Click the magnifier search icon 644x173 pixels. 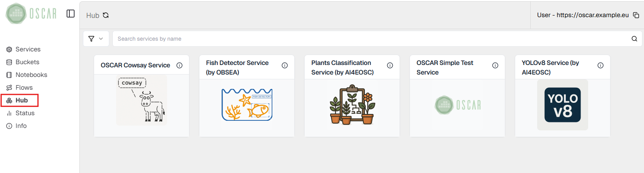pos(634,39)
